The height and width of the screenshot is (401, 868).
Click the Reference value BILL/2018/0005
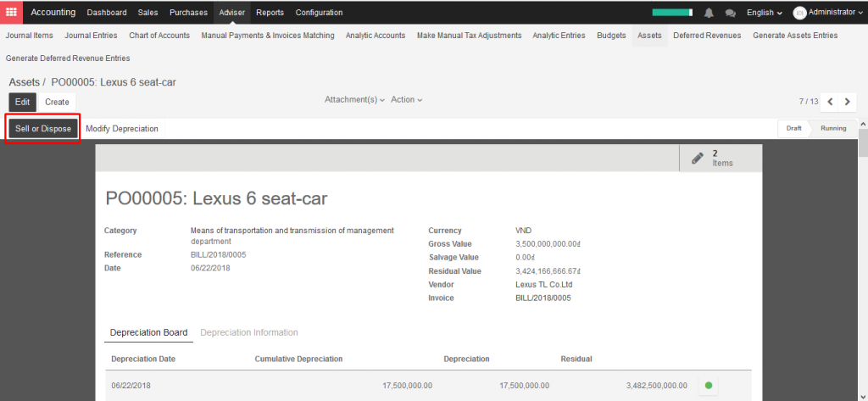(218, 255)
